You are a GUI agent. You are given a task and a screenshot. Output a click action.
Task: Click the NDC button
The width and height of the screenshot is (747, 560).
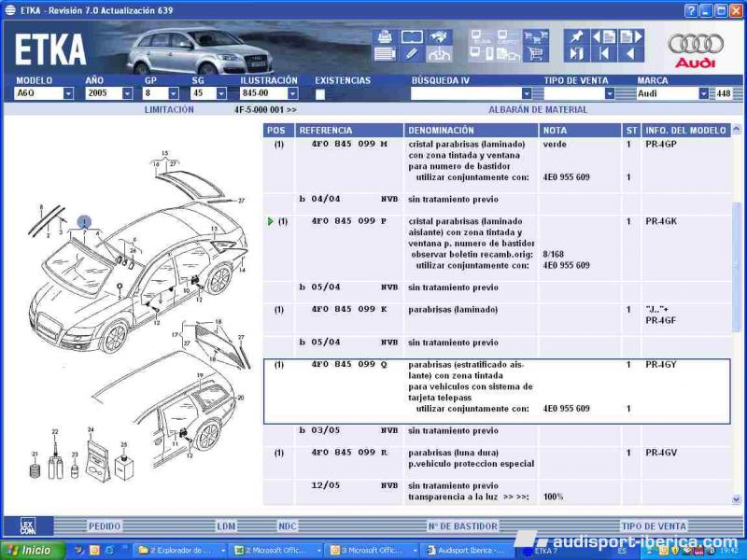[x=288, y=526]
